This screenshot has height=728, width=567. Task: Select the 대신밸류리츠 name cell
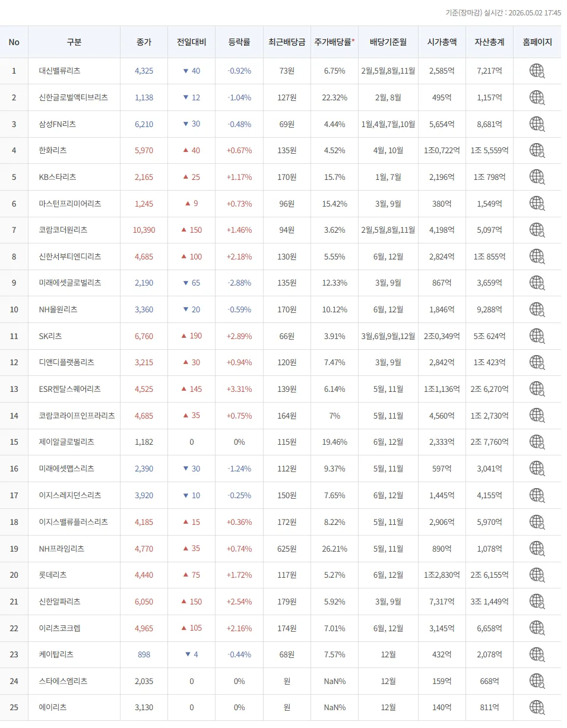tap(74, 71)
